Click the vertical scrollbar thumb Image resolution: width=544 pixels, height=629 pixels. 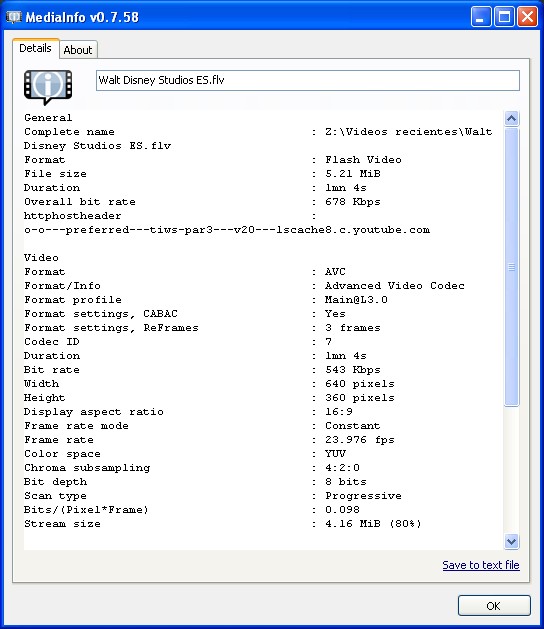512,267
